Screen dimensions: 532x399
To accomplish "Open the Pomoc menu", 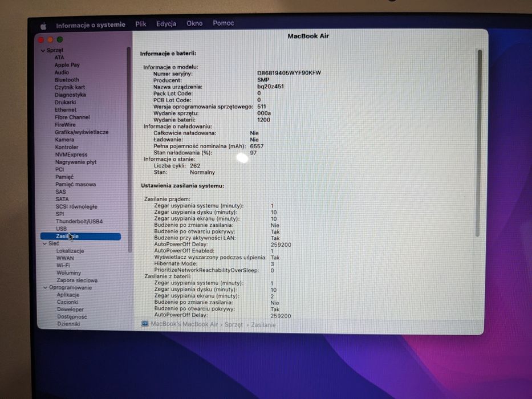I will coord(224,23).
